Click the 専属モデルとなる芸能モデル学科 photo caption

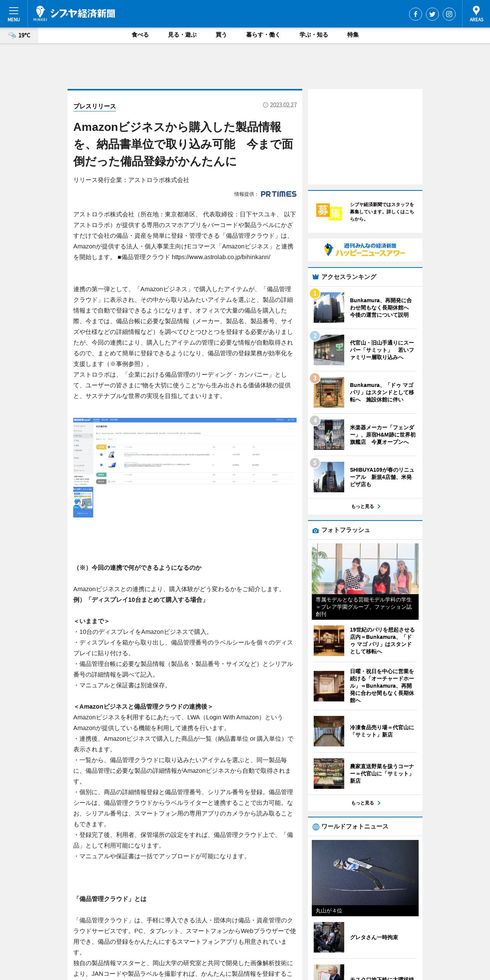coord(365,607)
